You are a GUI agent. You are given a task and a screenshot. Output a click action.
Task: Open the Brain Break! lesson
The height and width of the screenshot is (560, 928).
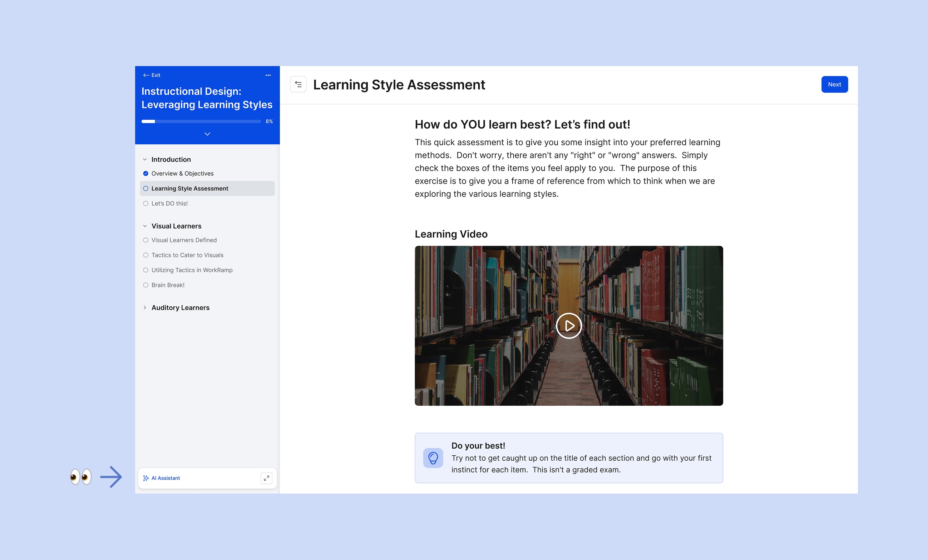point(168,285)
